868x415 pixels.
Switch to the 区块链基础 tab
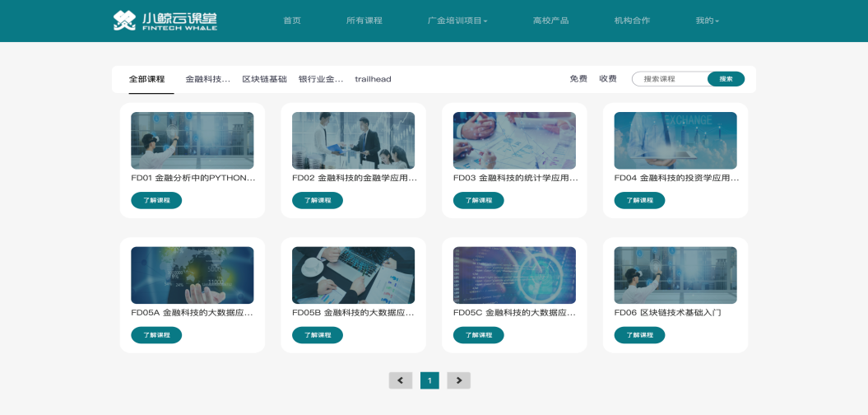click(x=264, y=79)
